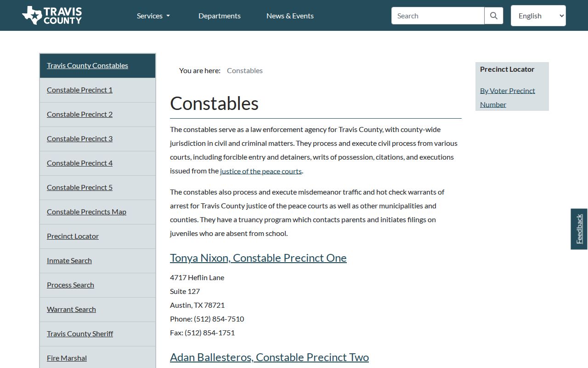The height and width of the screenshot is (368, 588).
Task: Focus the Search input field
Action: coord(438,16)
